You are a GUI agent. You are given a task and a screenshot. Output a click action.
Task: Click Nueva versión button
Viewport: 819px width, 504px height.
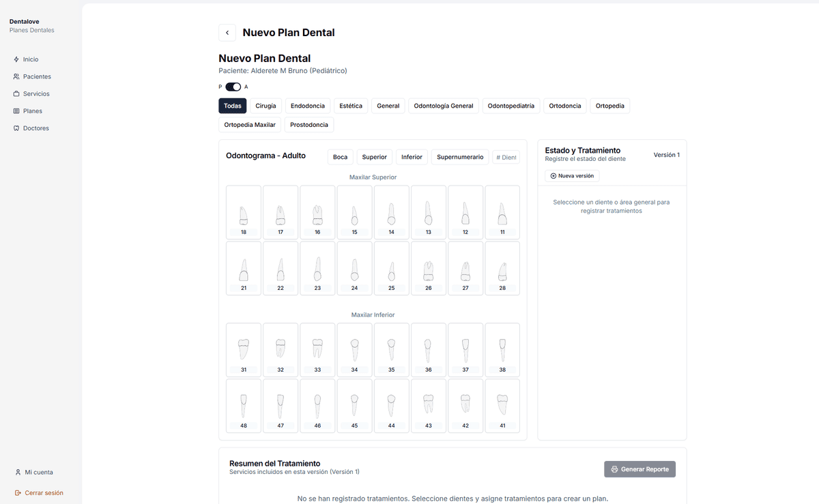coord(572,176)
